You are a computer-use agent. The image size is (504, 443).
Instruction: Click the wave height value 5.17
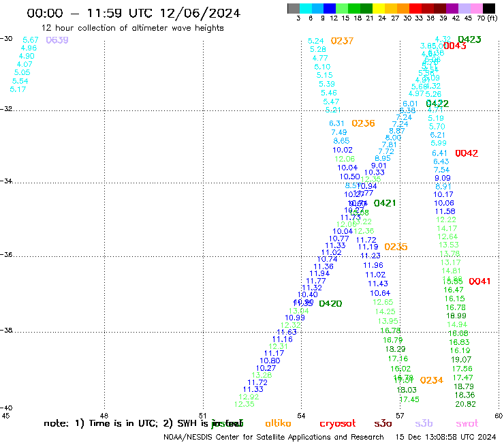pyautogui.click(x=18, y=89)
